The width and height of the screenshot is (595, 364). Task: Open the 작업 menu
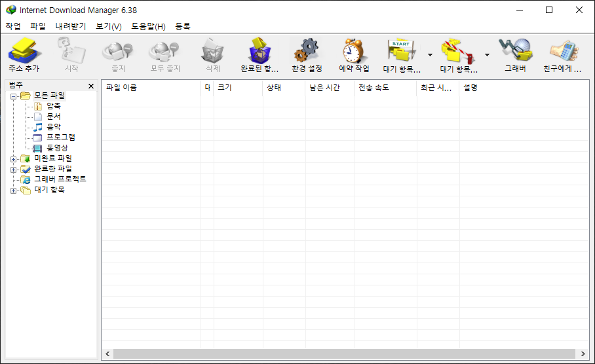coord(13,26)
